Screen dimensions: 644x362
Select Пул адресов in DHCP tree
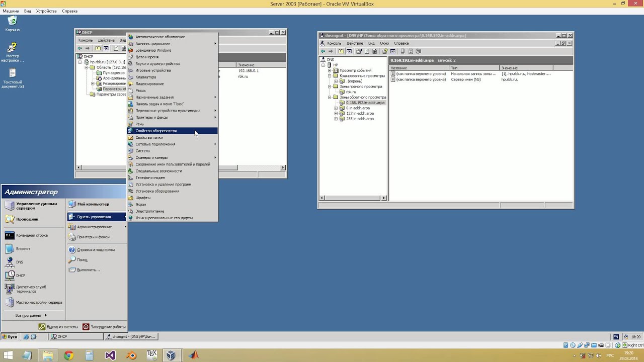(114, 73)
